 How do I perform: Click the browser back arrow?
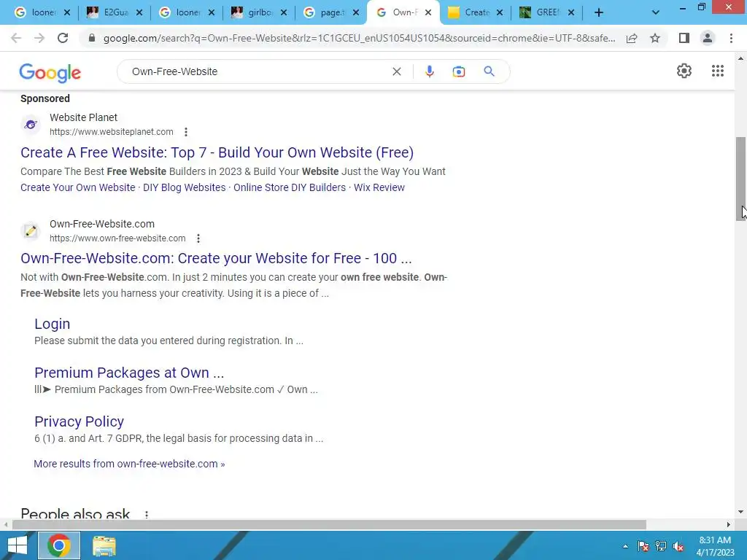point(16,38)
